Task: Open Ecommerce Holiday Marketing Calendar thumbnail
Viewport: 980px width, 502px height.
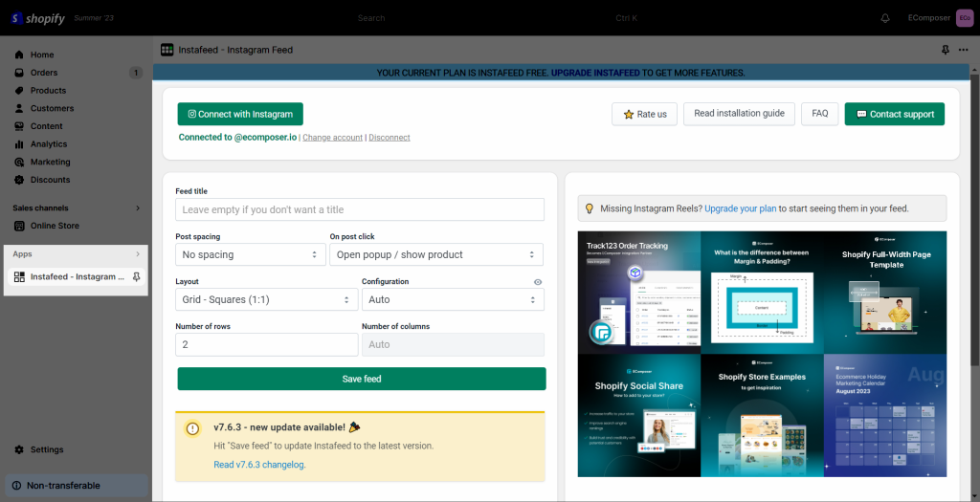Action: pyautogui.click(x=885, y=416)
